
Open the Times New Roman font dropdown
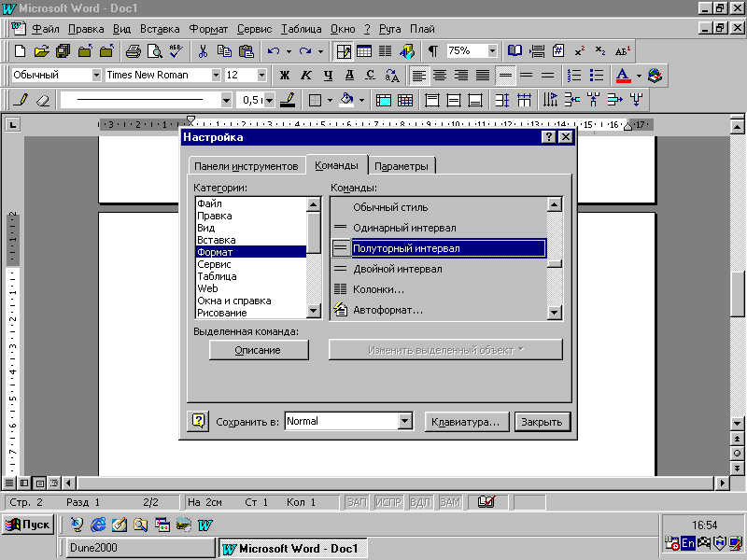click(216, 75)
